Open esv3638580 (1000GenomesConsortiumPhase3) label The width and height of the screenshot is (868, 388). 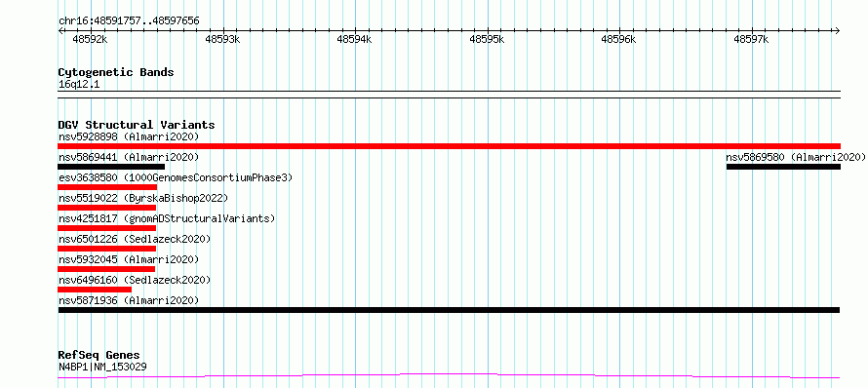coord(176,177)
